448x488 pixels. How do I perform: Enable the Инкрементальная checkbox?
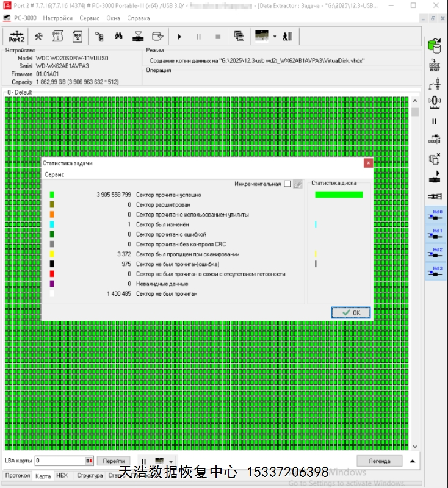coord(287,184)
